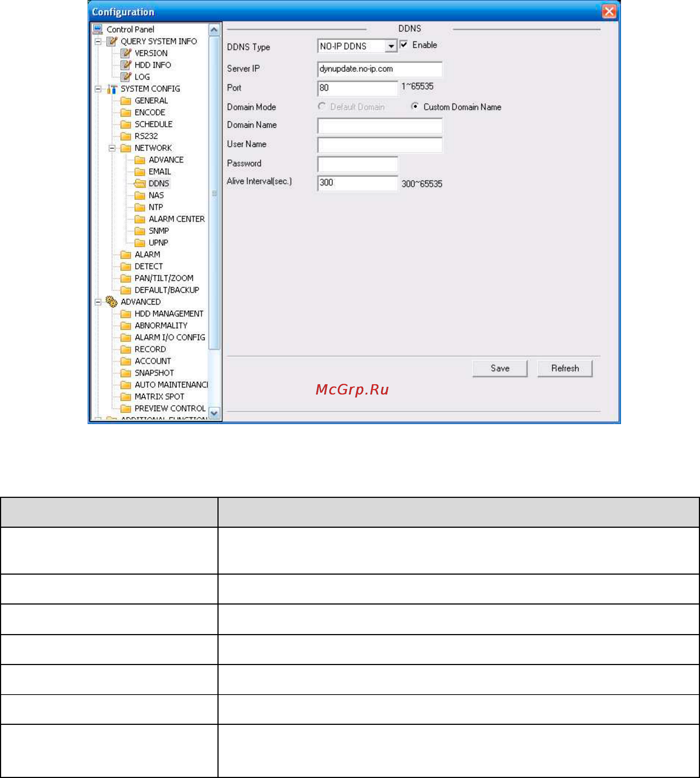Close the Configuration window

[x=609, y=11]
